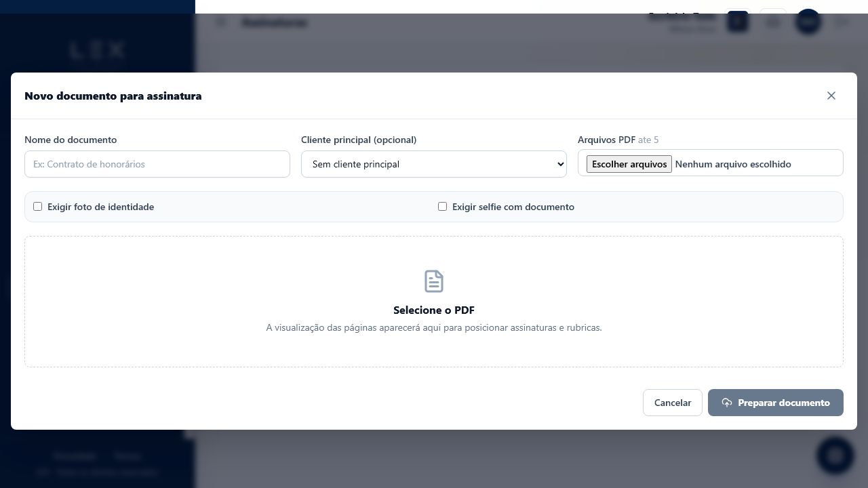Image resolution: width=868 pixels, height=488 pixels.
Task: Click the document file icon in the preview area
Action: 434,281
